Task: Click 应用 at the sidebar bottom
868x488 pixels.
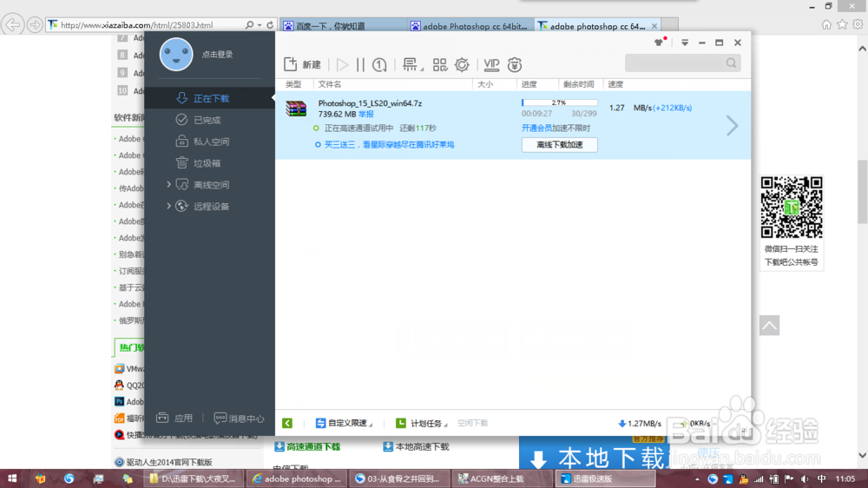Action: click(x=174, y=419)
